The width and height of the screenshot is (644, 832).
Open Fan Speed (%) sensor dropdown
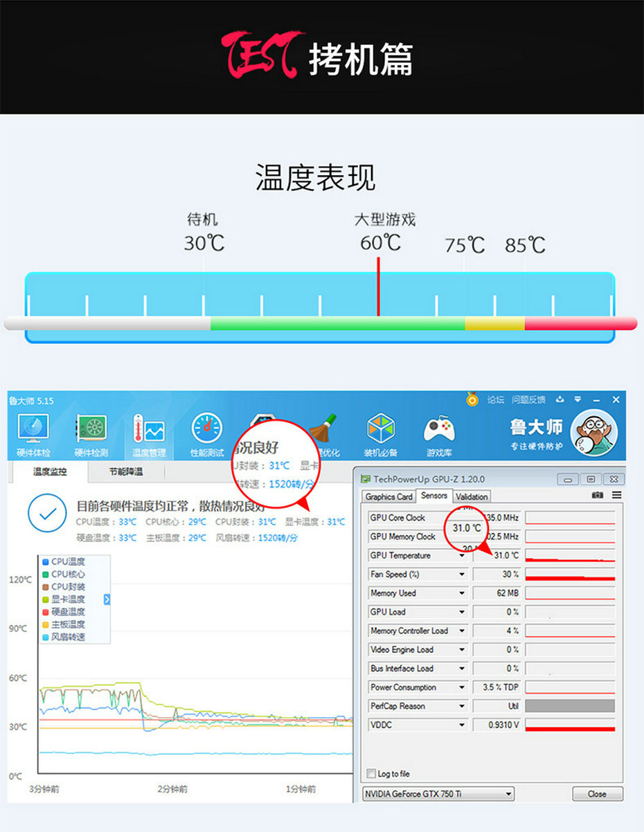462,575
